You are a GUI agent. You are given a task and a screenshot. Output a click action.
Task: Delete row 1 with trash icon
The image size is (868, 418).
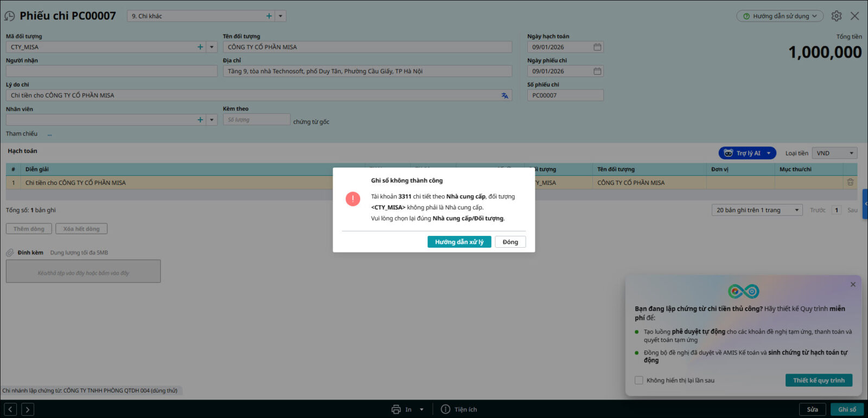(850, 183)
